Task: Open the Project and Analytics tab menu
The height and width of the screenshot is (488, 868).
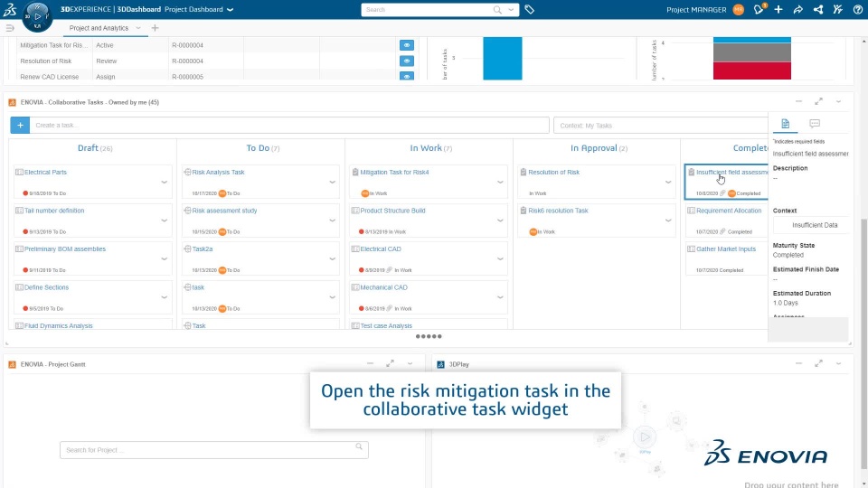Action: [137, 28]
